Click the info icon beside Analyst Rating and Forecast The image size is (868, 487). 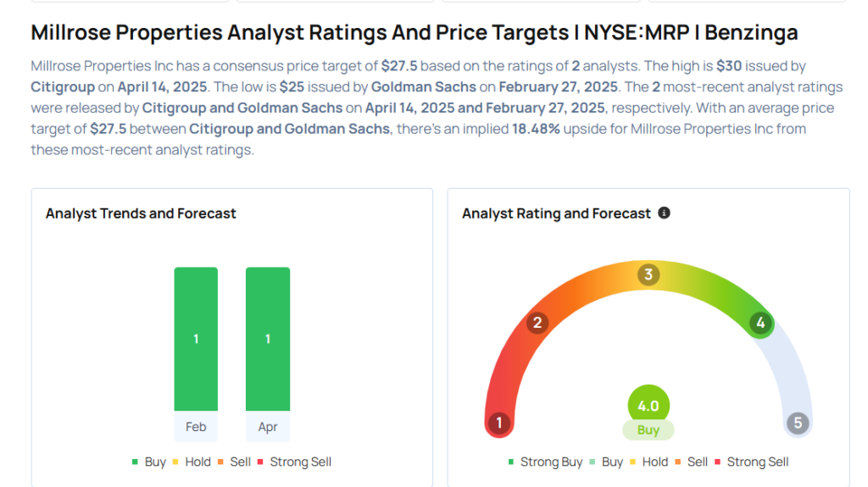[665, 213]
